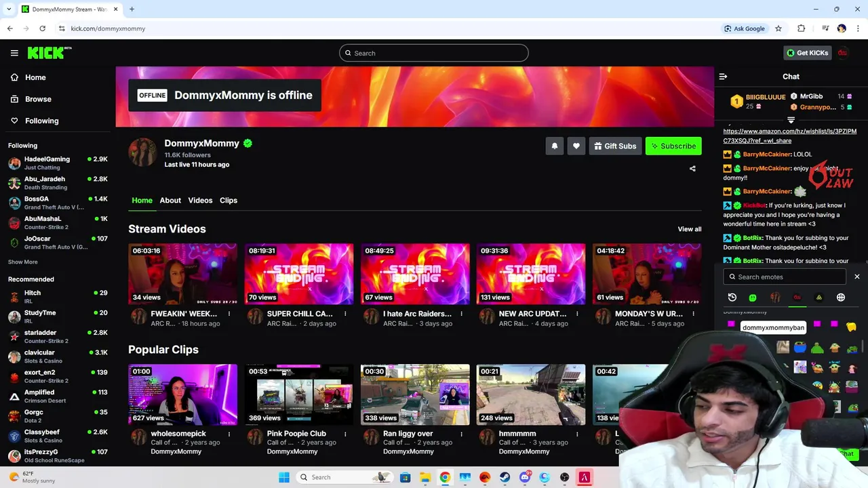The image size is (868, 488).
Task: Open OBS Studio from the taskbar
Action: point(565,477)
